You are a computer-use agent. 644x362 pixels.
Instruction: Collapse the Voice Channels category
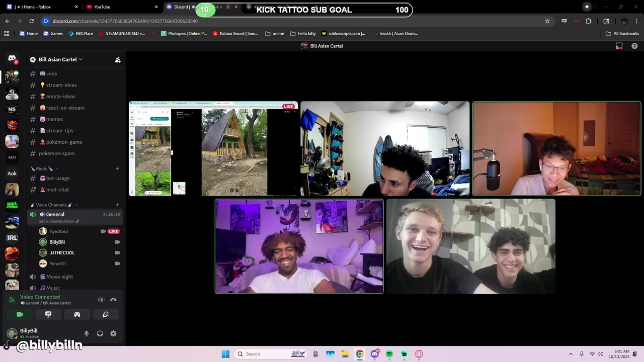[54, 205]
